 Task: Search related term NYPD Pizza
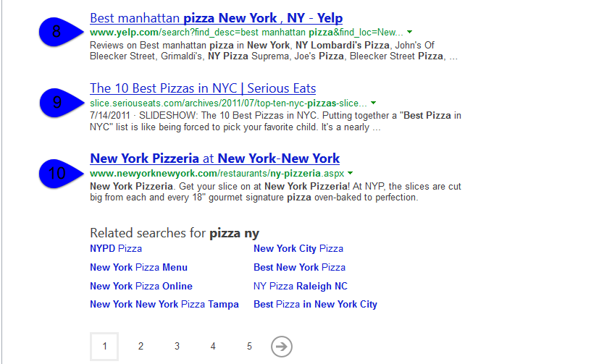pos(116,248)
